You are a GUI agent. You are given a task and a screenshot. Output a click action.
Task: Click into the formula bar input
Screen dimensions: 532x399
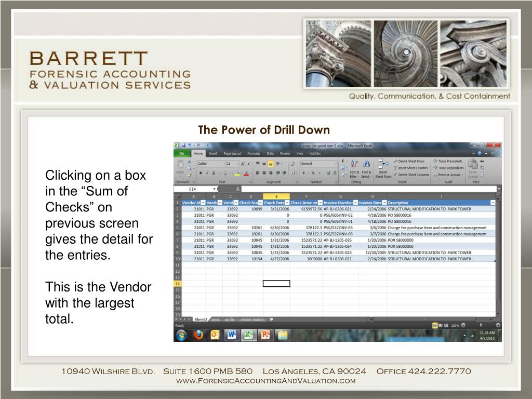pyautogui.click(x=369, y=189)
